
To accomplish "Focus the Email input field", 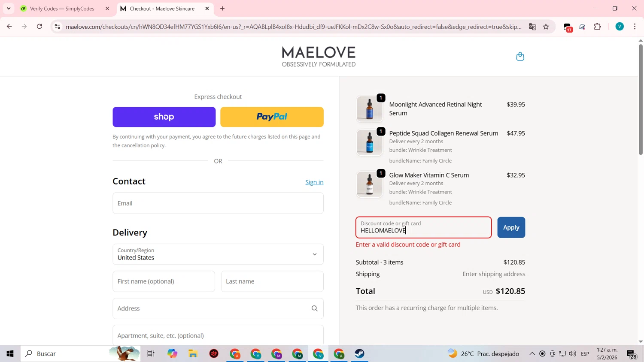I will (x=218, y=203).
